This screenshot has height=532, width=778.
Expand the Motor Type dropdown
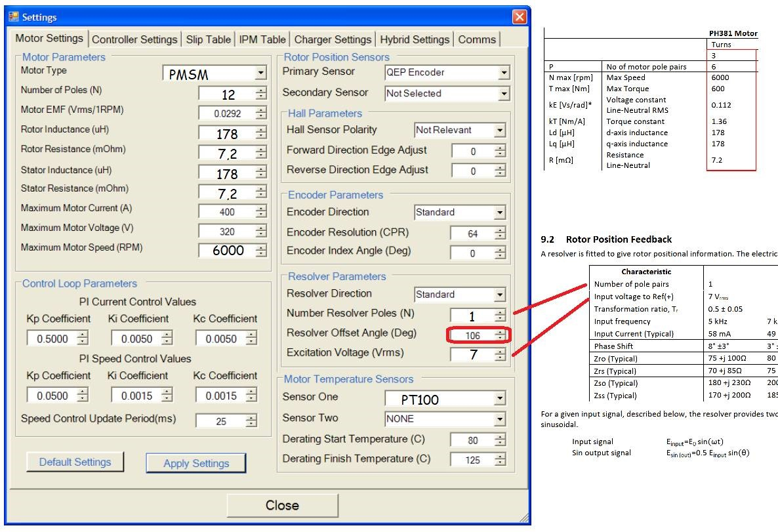(x=261, y=73)
